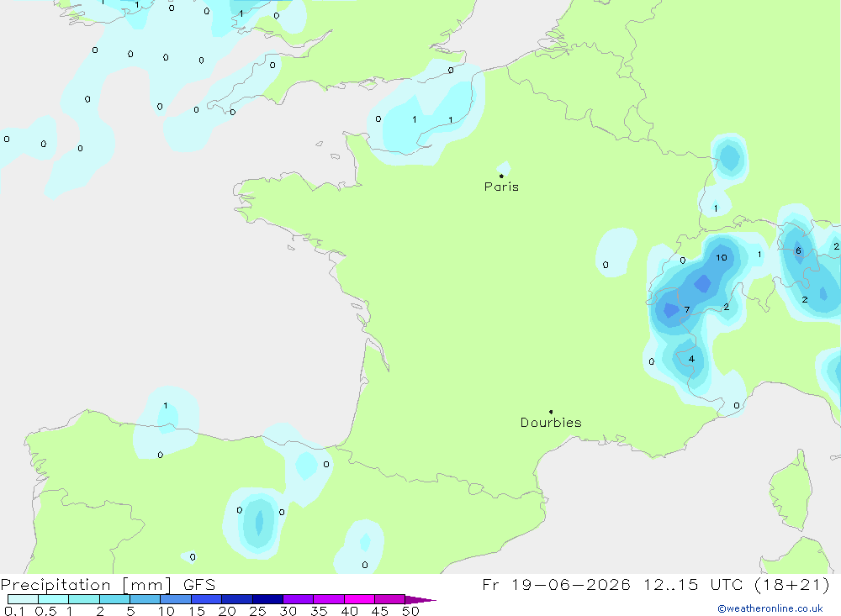The image size is (841, 616).
Task: Click the Dourbies city label
Action: pyautogui.click(x=551, y=423)
